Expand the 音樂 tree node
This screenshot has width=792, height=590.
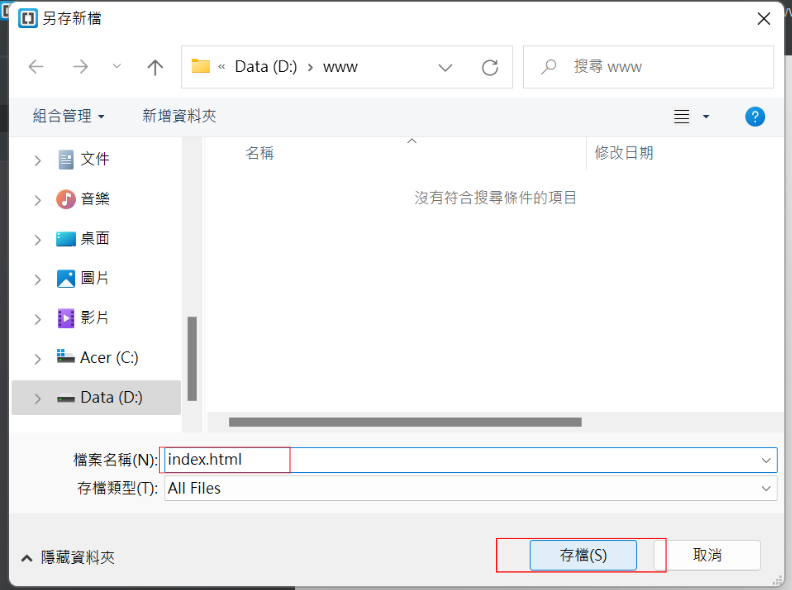pyautogui.click(x=37, y=200)
